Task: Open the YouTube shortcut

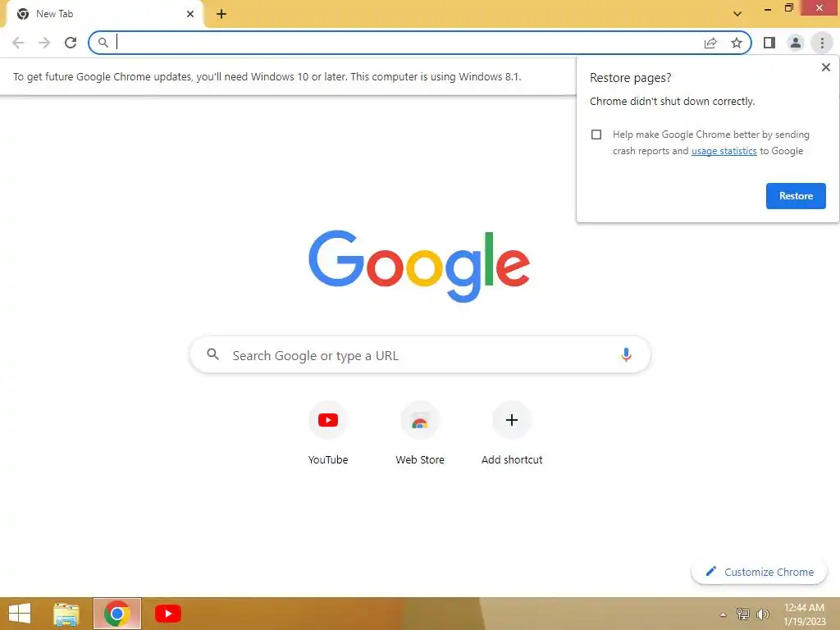Action: (x=328, y=433)
